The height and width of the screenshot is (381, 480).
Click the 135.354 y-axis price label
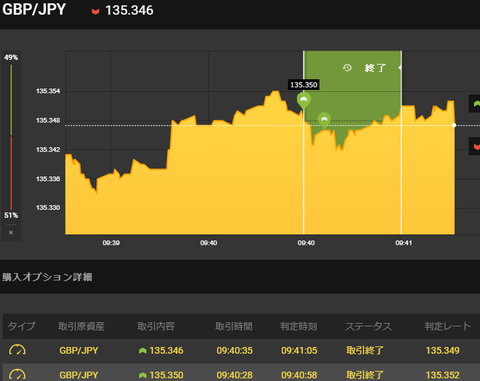pos(48,91)
